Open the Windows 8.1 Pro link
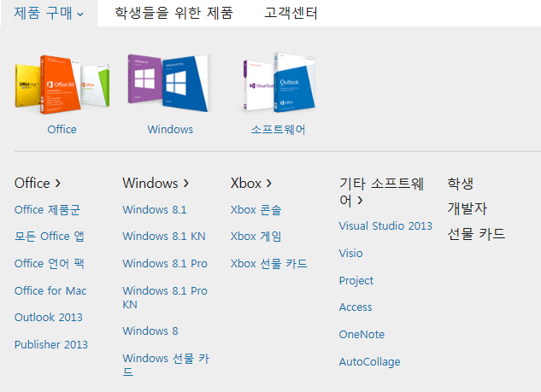The image size is (541, 392). click(165, 263)
